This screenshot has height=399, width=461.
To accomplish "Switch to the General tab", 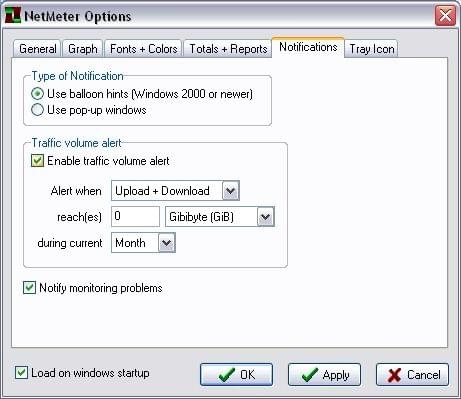I will 37,49.
